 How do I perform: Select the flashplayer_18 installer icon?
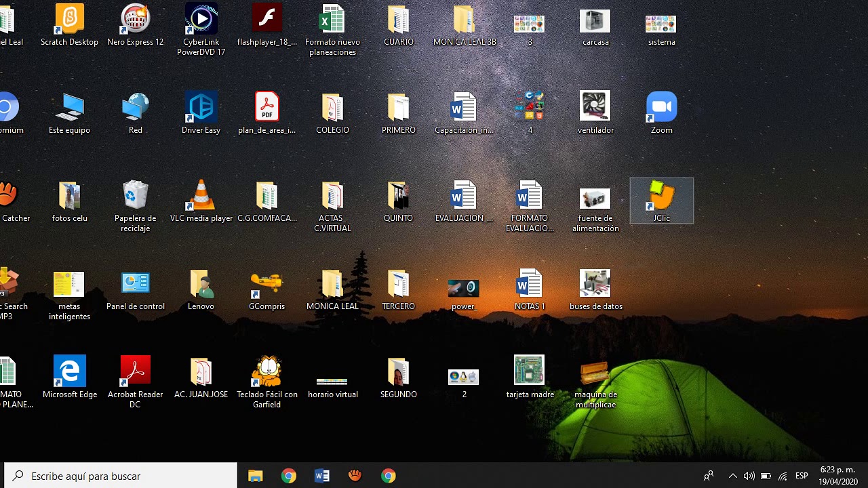point(267,26)
